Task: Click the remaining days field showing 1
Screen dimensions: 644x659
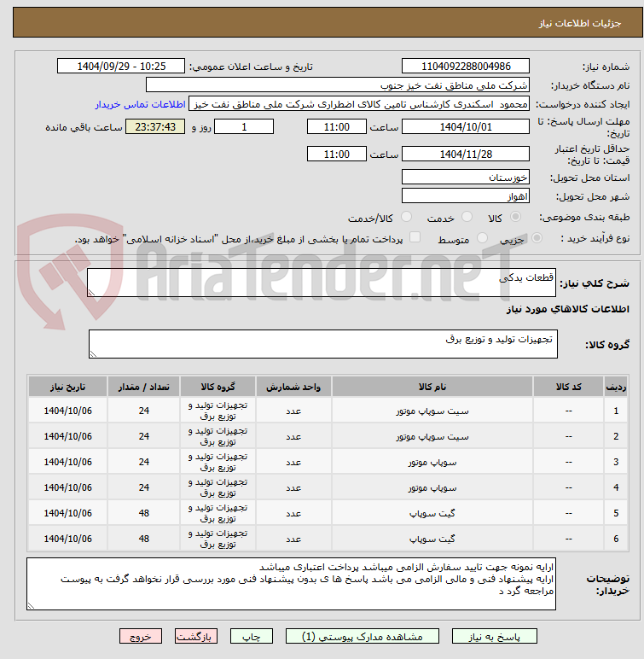Action: click(244, 126)
